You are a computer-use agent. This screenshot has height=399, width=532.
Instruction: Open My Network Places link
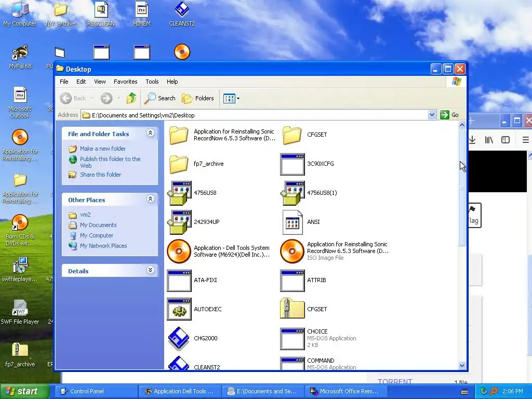[x=103, y=246]
